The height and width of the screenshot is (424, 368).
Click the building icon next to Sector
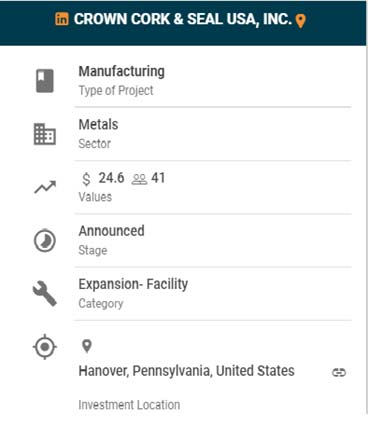pos(45,134)
